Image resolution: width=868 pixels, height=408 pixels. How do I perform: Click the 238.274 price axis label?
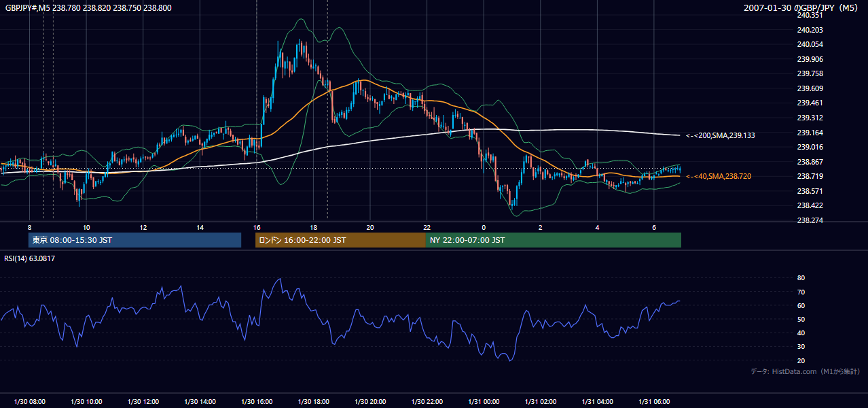click(811, 220)
